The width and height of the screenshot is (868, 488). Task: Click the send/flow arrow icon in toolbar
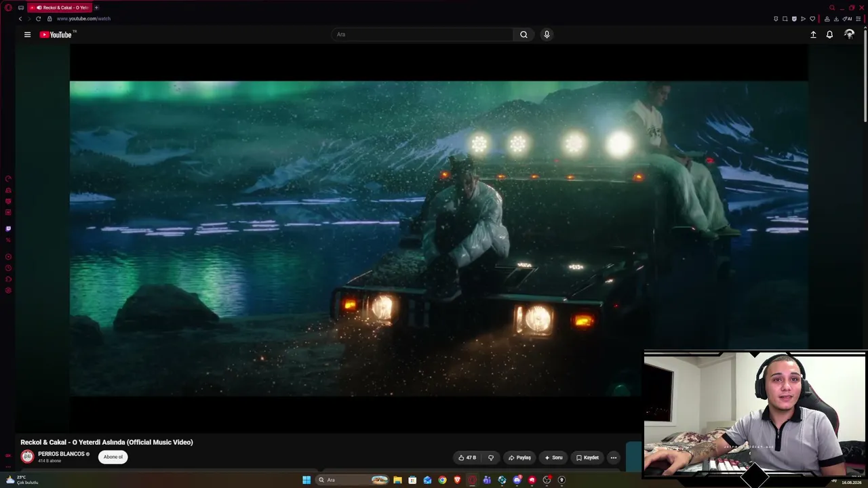pos(804,19)
